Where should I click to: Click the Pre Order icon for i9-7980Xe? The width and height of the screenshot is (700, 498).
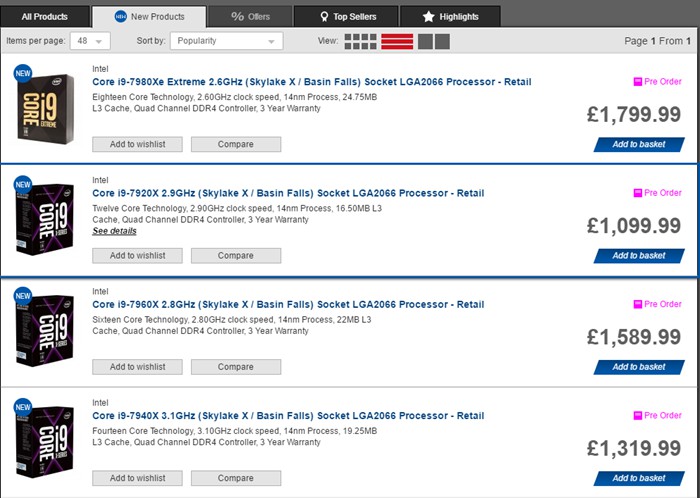638,82
